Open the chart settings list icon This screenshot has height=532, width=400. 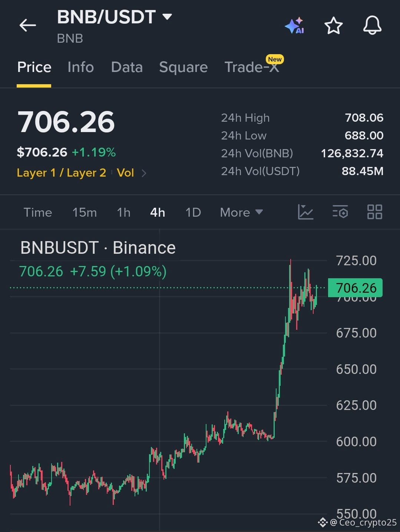[340, 212]
